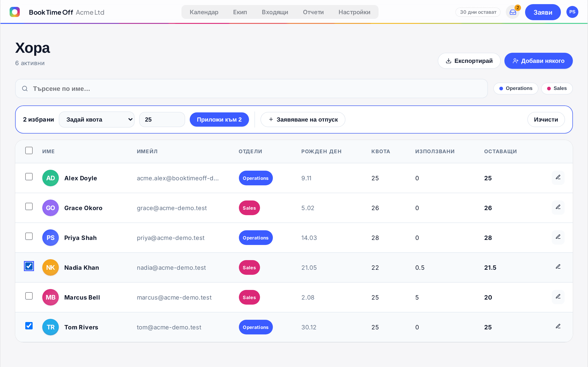This screenshot has width=588, height=367.
Task: Go to the Календар tab
Action: (x=204, y=12)
